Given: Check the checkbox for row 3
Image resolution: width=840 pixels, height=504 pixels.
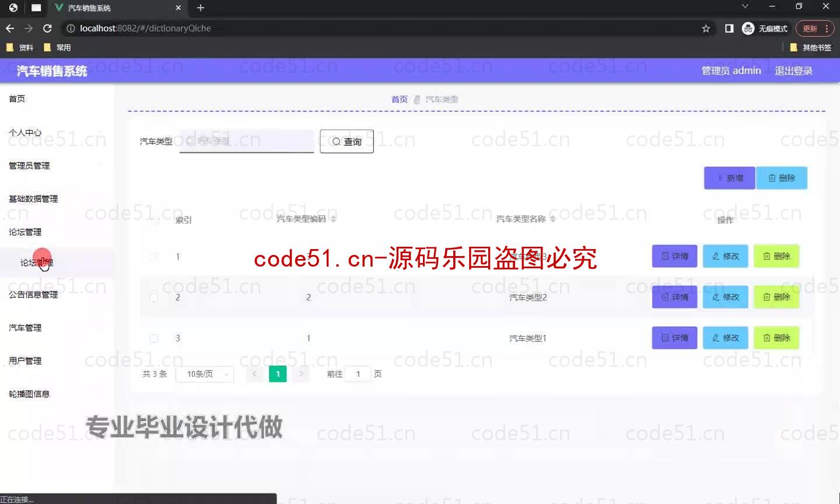Looking at the screenshot, I should 153,338.
